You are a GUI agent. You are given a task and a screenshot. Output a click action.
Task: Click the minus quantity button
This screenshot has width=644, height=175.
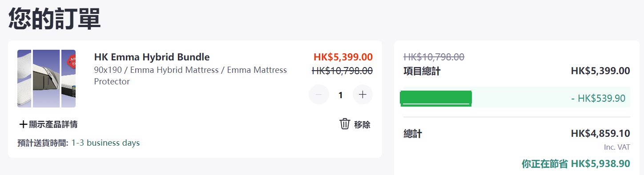(x=318, y=95)
